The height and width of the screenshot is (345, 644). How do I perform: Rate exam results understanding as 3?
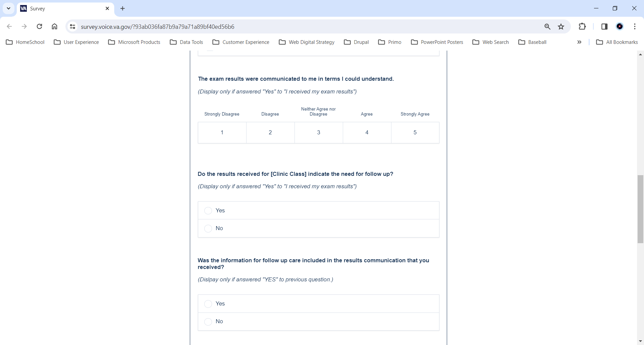pos(319,133)
